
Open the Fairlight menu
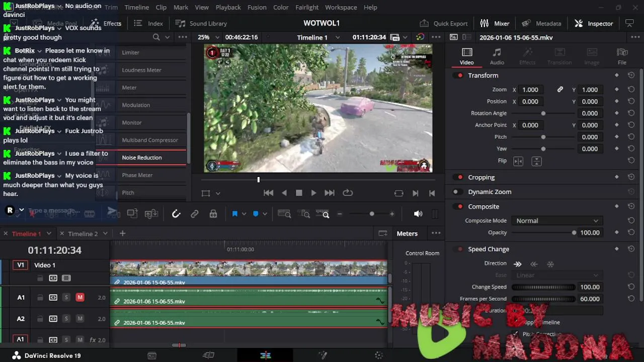click(x=307, y=7)
